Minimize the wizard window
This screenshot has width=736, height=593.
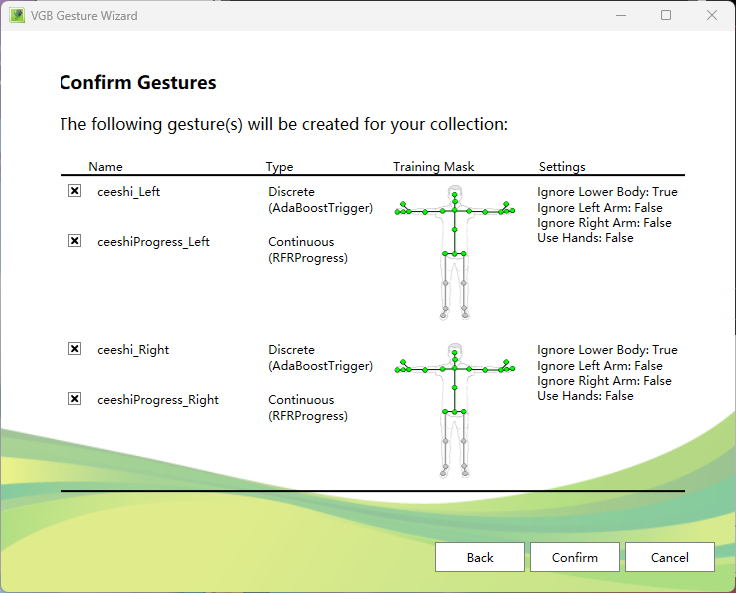(620, 16)
